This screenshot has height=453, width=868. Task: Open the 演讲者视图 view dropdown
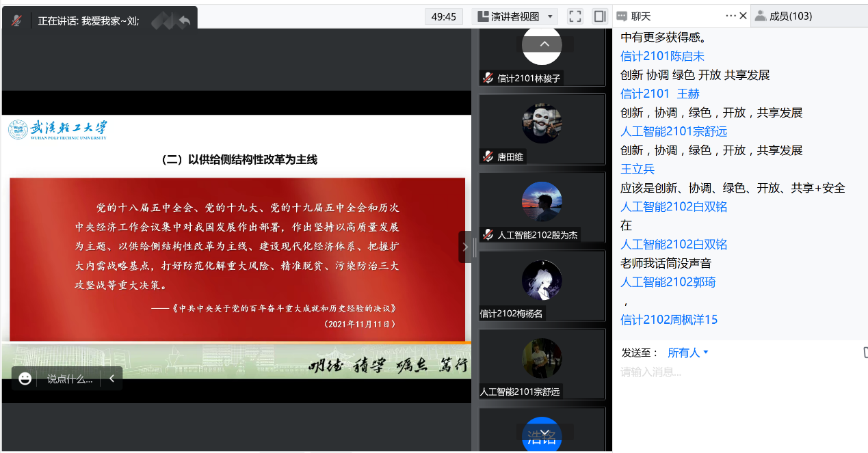click(x=515, y=16)
